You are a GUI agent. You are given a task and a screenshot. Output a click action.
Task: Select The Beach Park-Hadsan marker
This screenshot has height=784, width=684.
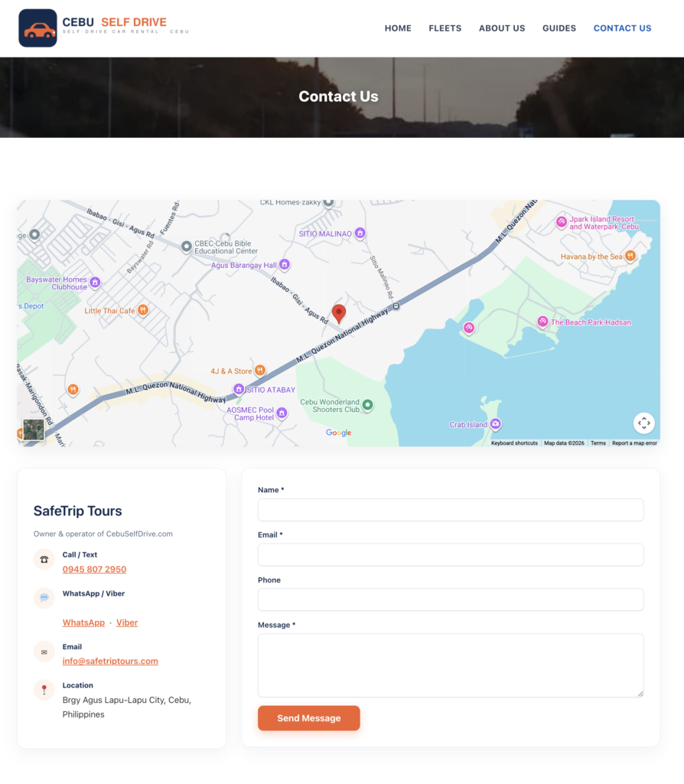click(542, 322)
